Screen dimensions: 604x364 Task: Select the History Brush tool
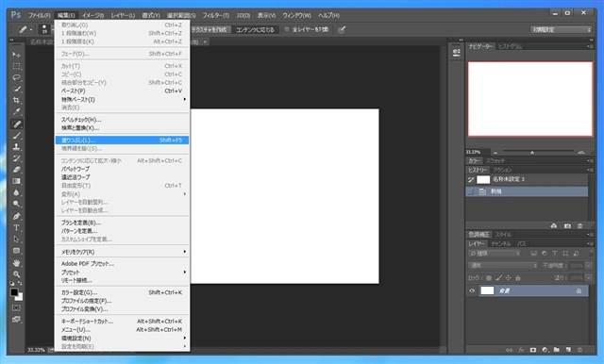click(x=16, y=158)
